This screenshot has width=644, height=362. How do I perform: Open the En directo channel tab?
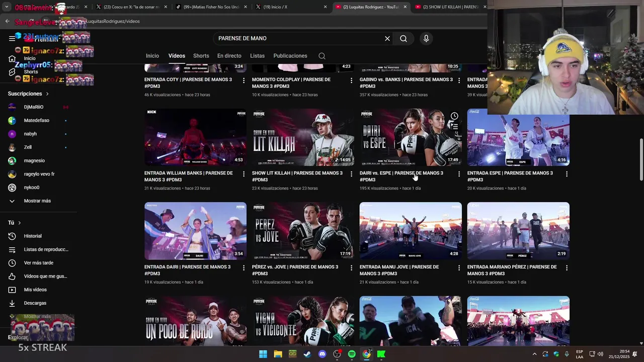229,56
